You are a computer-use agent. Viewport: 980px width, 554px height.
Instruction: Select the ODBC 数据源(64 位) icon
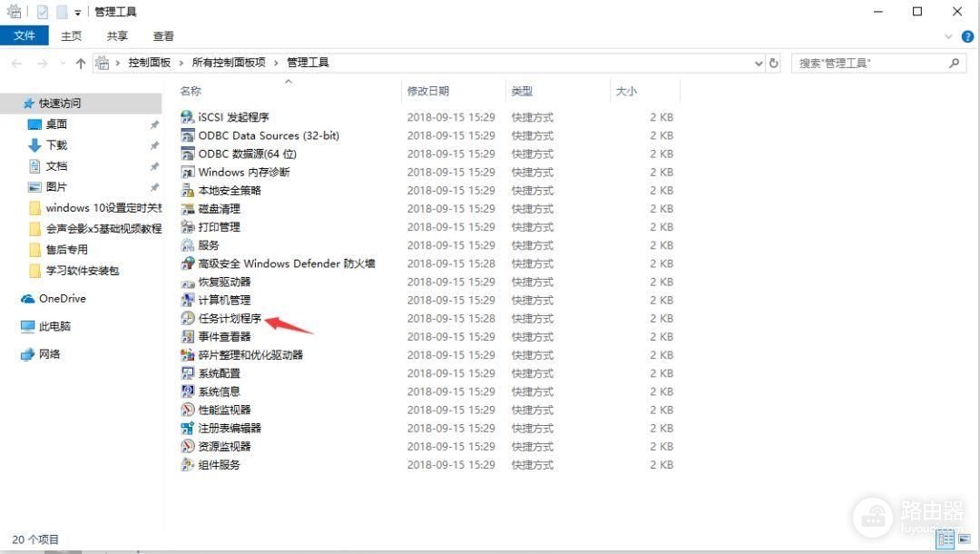pos(188,153)
